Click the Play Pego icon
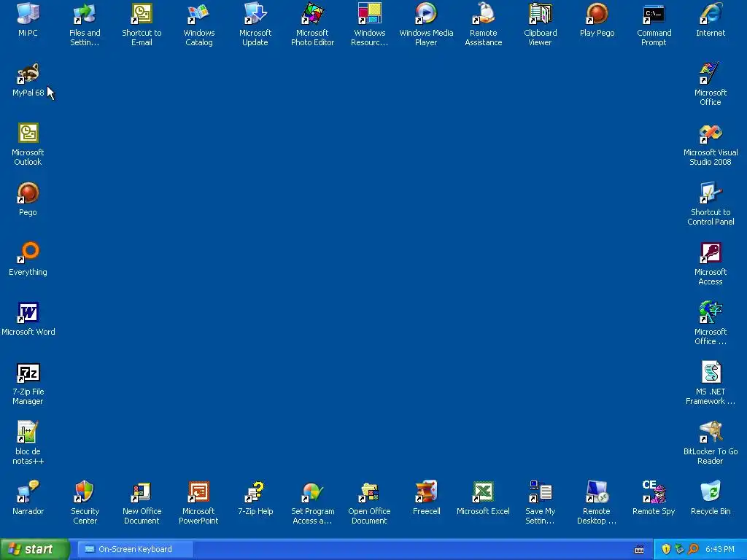747x560 pixels. tap(597, 14)
